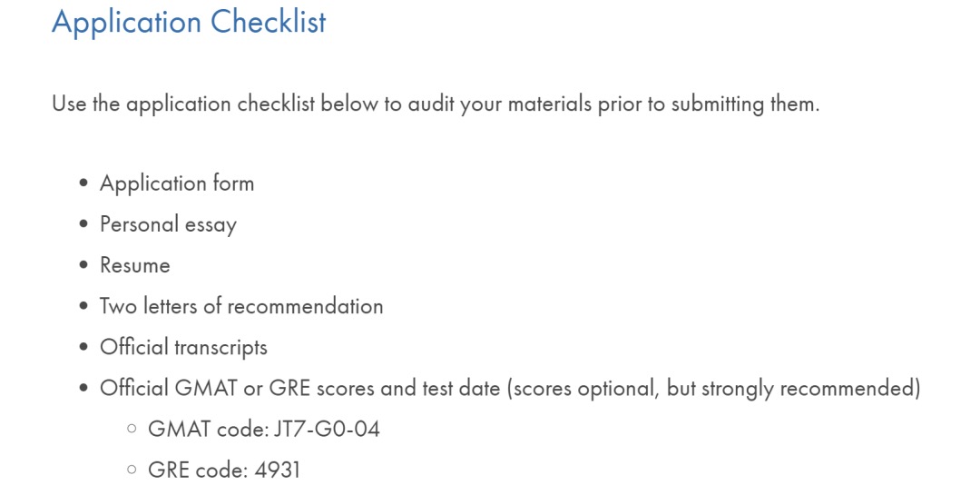980x495 pixels.
Task: Click the bullet beside Official GMAT or GRE
Action: tap(83, 388)
